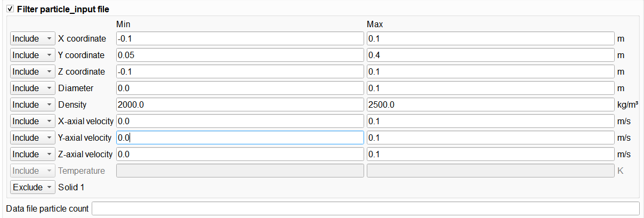644x218 pixels.
Task: Click the Y coordinate Max field
Action: (x=490, y=55)
